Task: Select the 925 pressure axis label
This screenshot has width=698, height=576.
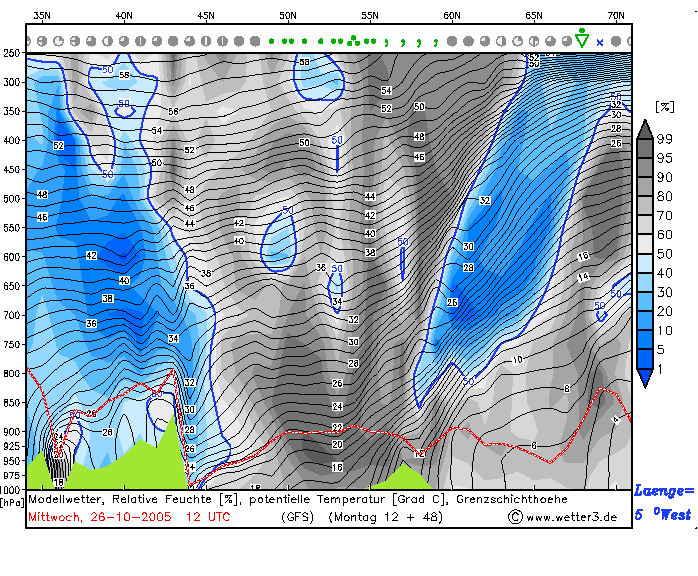Action: tap(12, 446)
